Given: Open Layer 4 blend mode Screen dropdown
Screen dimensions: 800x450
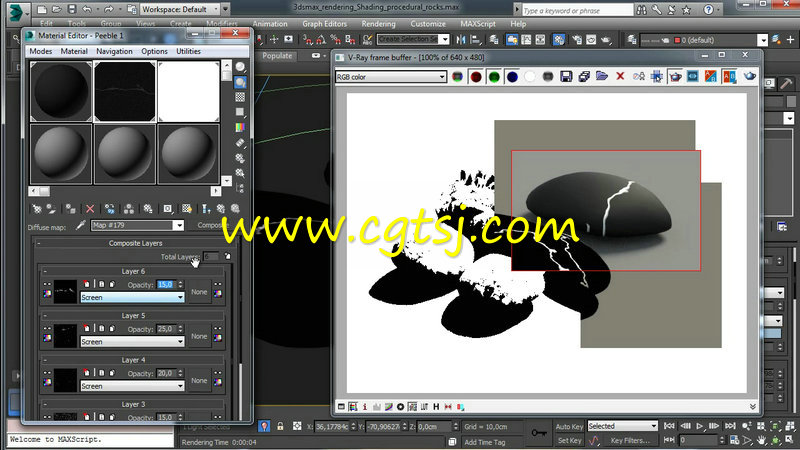Looking at the screenshot, I should pyautogui.click(x=132, y=386).
